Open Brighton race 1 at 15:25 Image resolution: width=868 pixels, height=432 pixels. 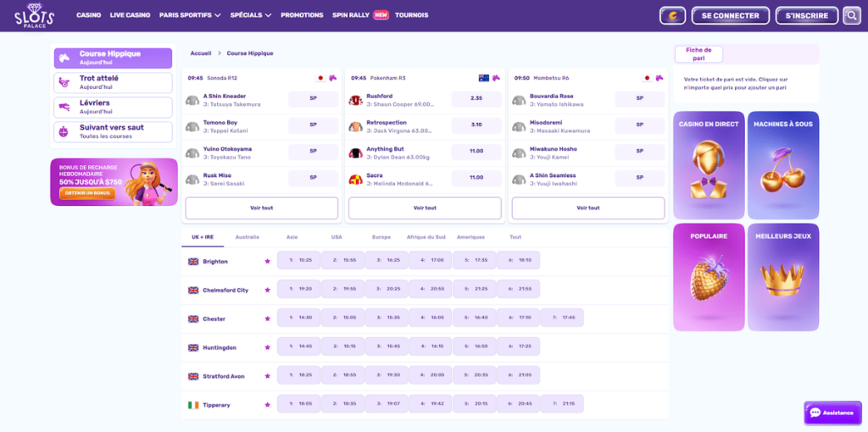[299, 260]
